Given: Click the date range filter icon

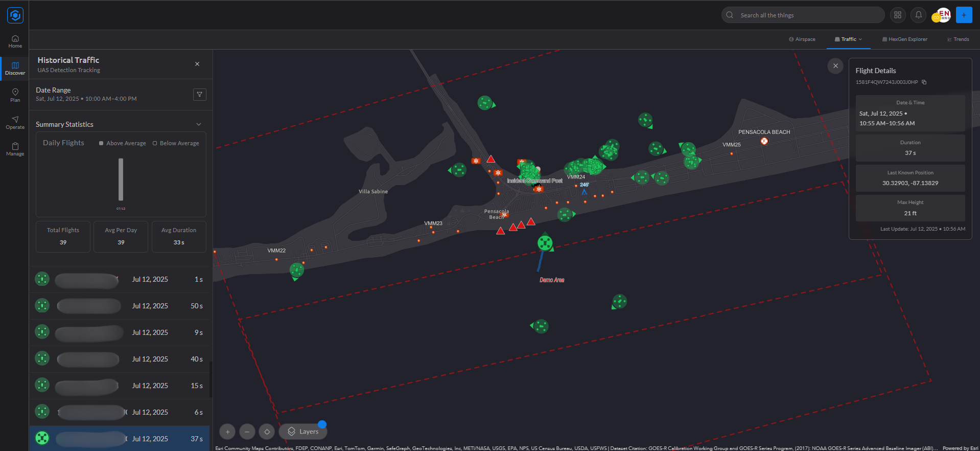Looking at the screenshot, I should point(200,95).
